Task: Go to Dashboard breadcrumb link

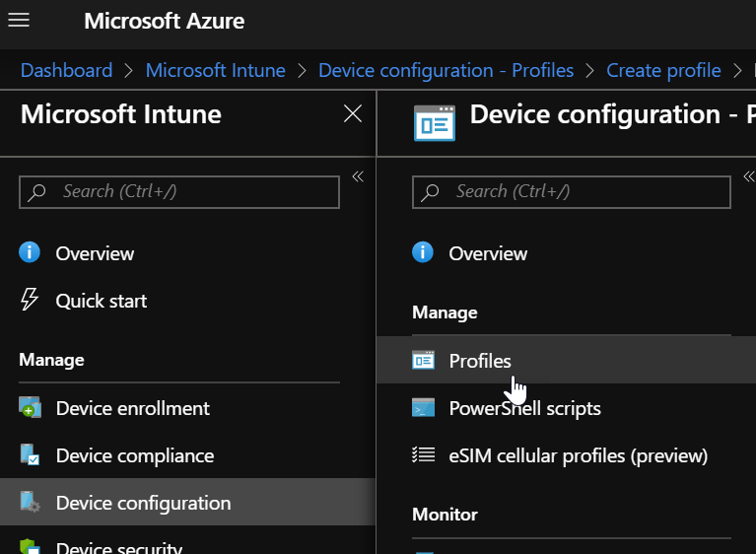Action: tap(66, 71)
